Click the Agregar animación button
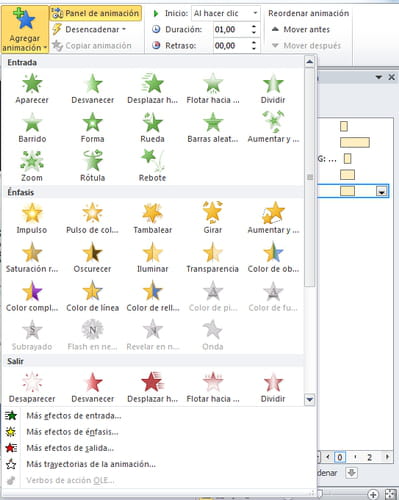 (x=24, y=29)
